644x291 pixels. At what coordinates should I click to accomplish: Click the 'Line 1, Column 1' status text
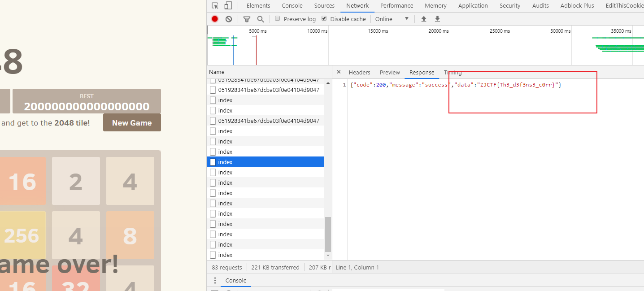[x=357, y=267]
